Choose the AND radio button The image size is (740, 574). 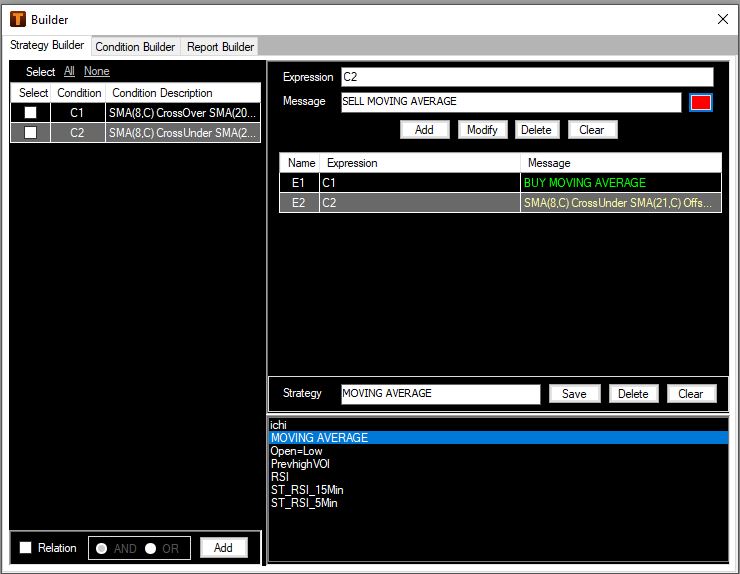click(101, 549)
